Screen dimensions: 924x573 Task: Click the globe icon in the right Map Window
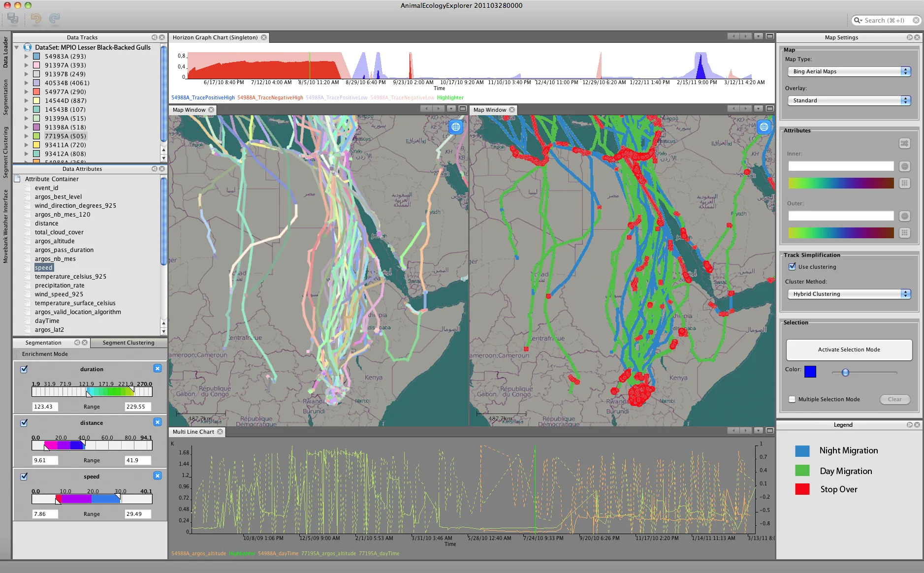[764, 127]
